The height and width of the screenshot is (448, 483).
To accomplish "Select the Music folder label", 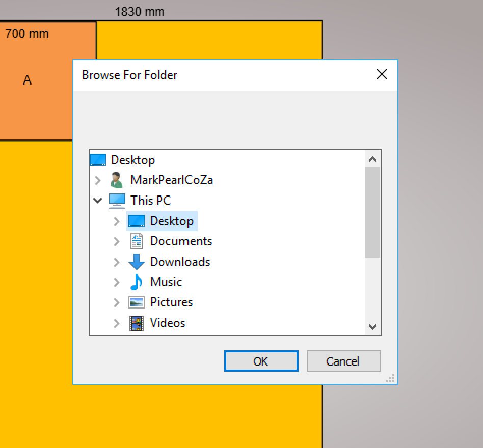I will pos(166,282).
